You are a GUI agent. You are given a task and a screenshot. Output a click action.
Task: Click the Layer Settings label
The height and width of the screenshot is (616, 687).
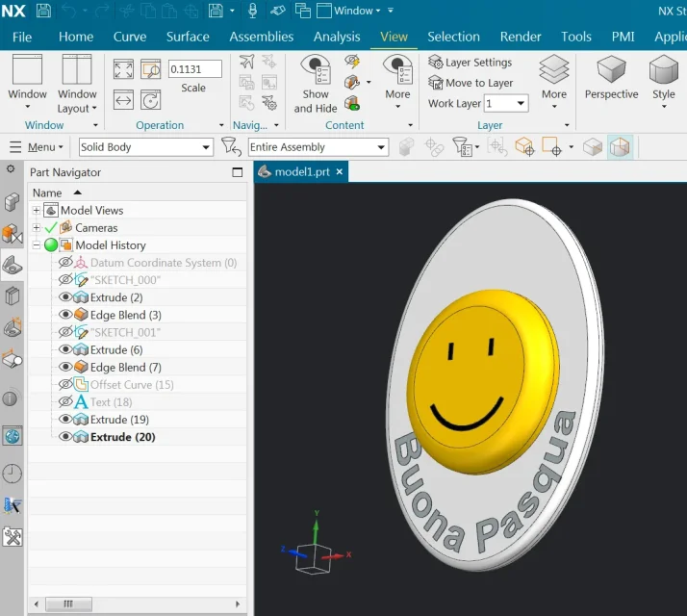coord(478,63)
